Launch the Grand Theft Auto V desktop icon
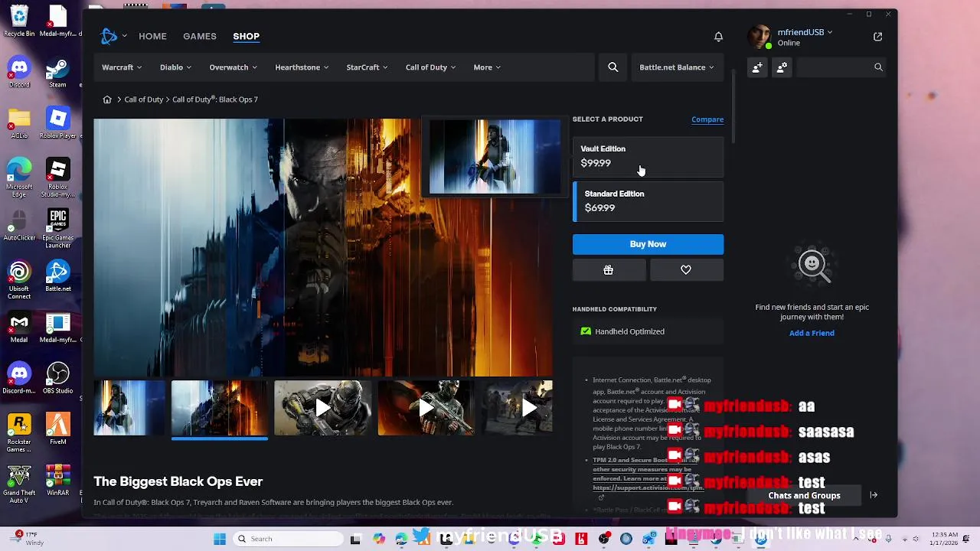Image resolution: width=980 pixels, height=551 pixels. (19, 484)
